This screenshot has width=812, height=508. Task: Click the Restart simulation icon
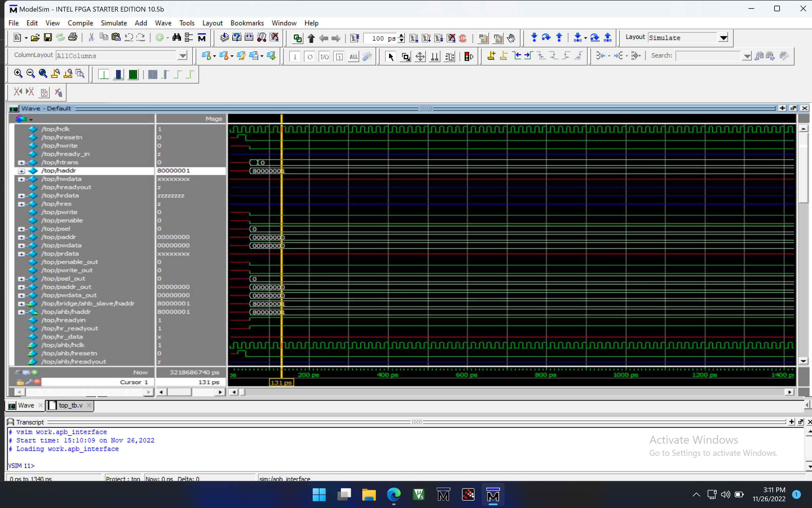pyautogui.click(x=355, y=38)
